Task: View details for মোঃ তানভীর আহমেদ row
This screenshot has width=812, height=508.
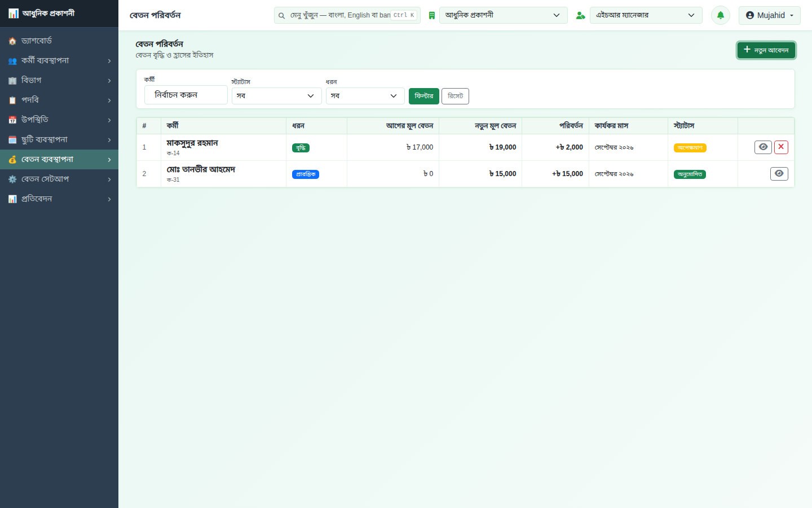Action: click(x=779, y=174)
